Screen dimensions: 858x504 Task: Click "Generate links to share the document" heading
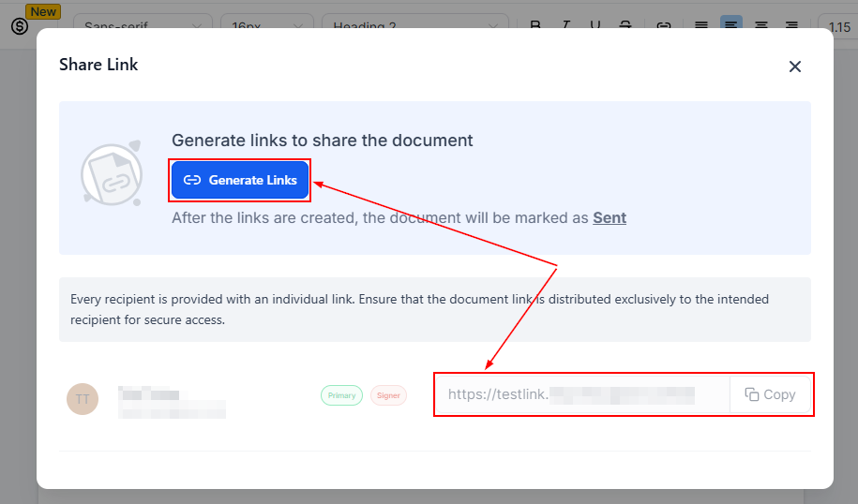coord(323,141)
